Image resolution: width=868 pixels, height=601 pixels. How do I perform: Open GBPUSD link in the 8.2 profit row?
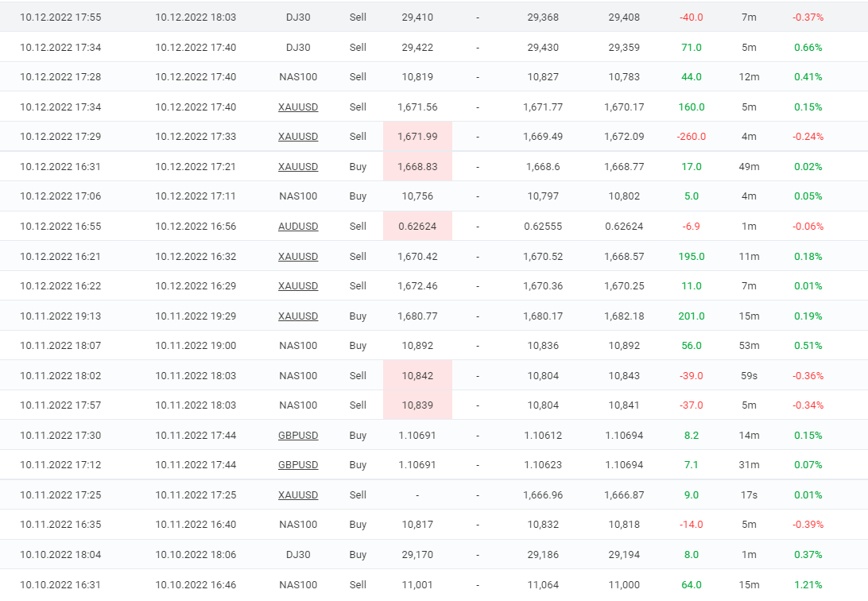click(298, 436)
